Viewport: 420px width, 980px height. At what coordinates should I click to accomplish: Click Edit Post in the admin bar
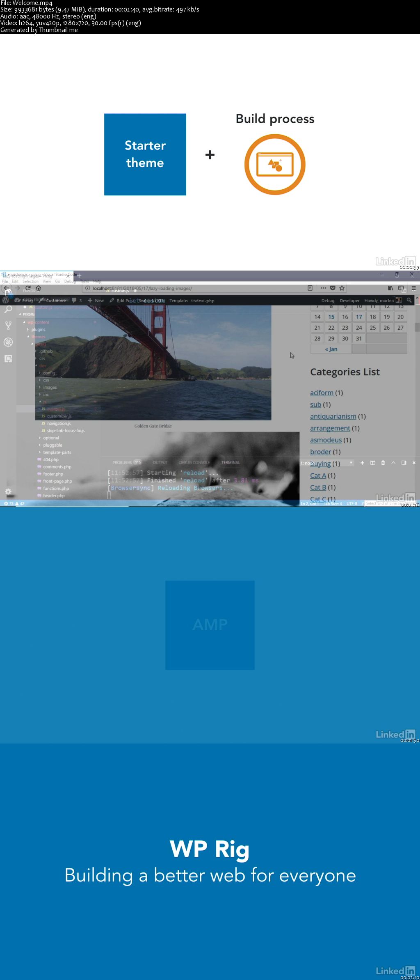click(122, 301)
